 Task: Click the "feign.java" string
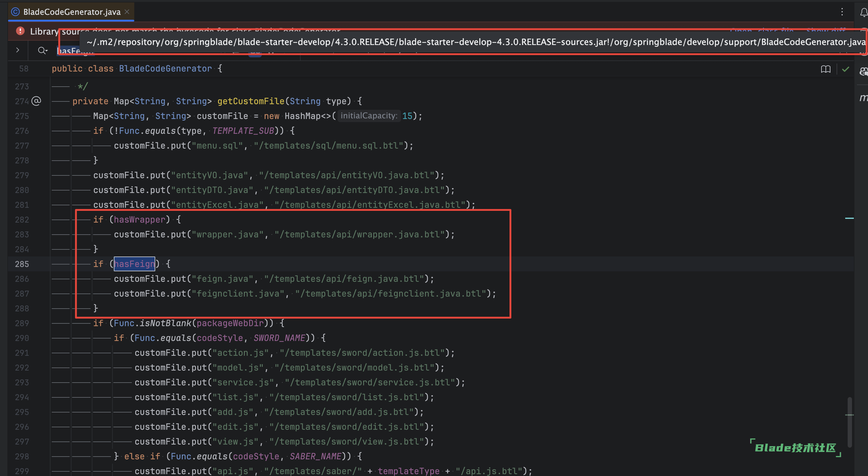pos(222,279)
